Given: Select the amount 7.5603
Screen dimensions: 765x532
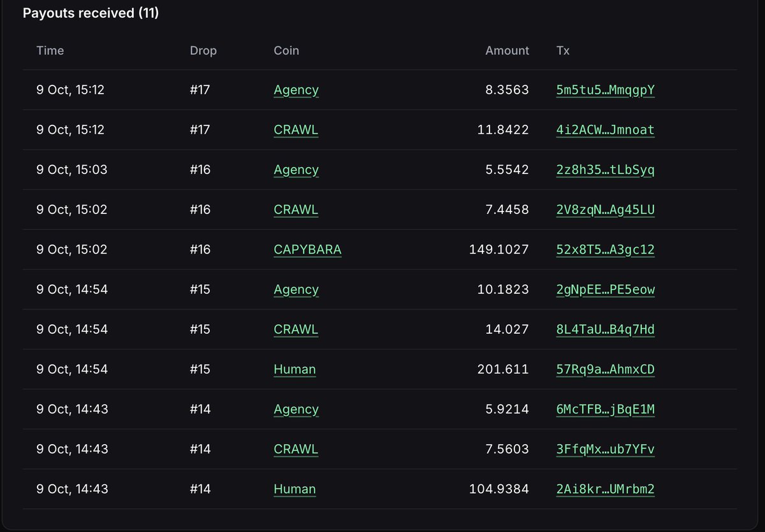Looking at the screenshot, I should [x=506, y=449].
